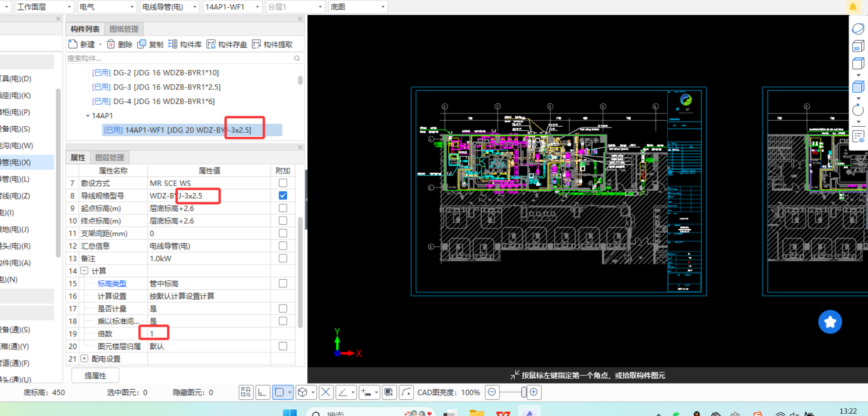Select DG-3 JDG 16 WDZB-BYR1*2.5 item
868x416 pixels.
tap(156, 87)
